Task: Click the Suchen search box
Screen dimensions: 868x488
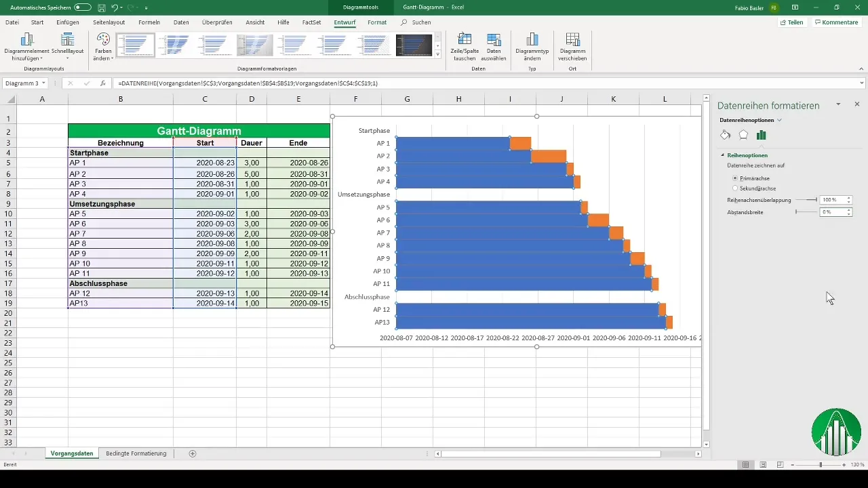Action: click(420, 22)
